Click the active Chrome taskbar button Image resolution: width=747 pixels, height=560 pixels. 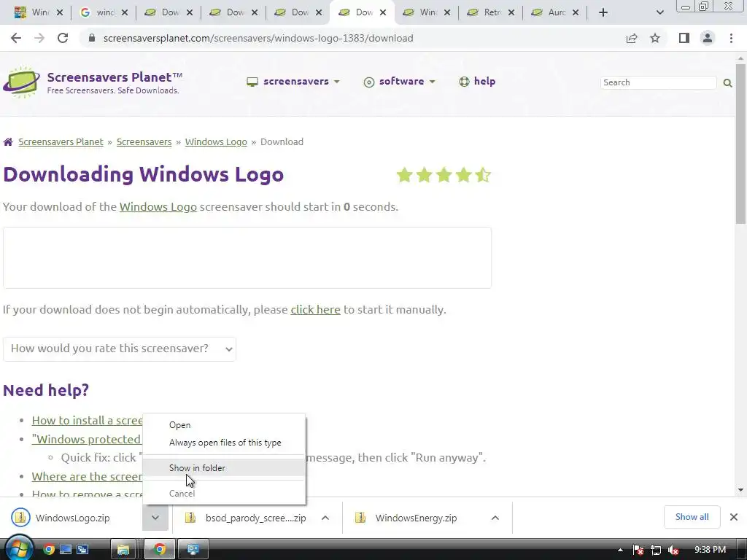click(x=160, y=550)
